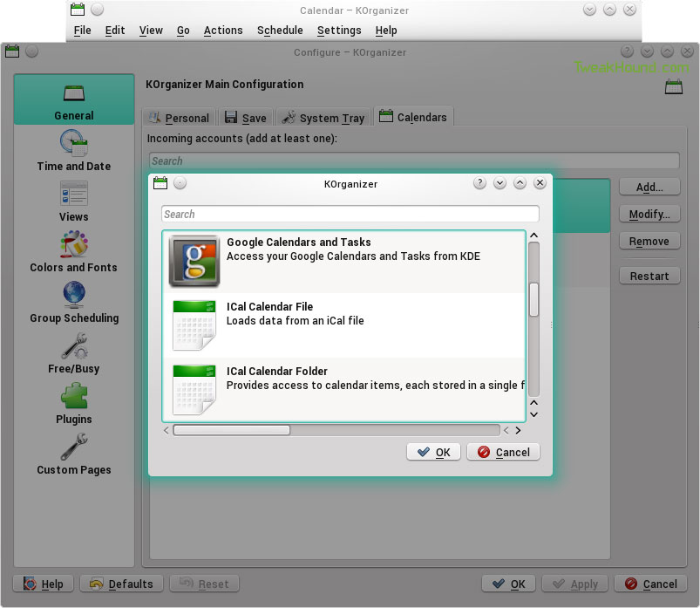Image resolution: width=700 pixels, height=608 pixels.
Task: Click the calendar icon at the right of the Main Configuration header
Action: tap(674, 86)
